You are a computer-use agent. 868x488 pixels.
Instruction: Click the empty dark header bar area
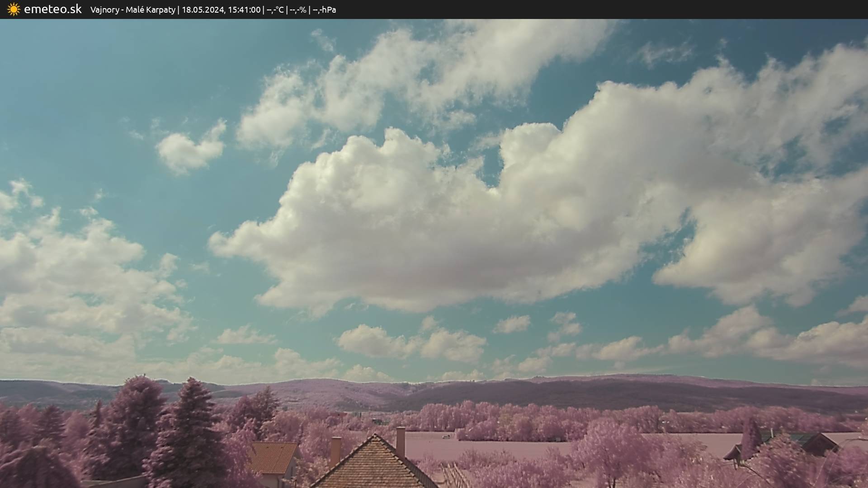[588, 9]
